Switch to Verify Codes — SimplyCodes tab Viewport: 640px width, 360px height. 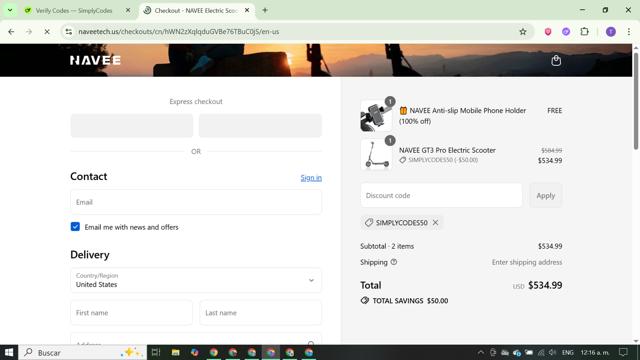tap(74, 11)
